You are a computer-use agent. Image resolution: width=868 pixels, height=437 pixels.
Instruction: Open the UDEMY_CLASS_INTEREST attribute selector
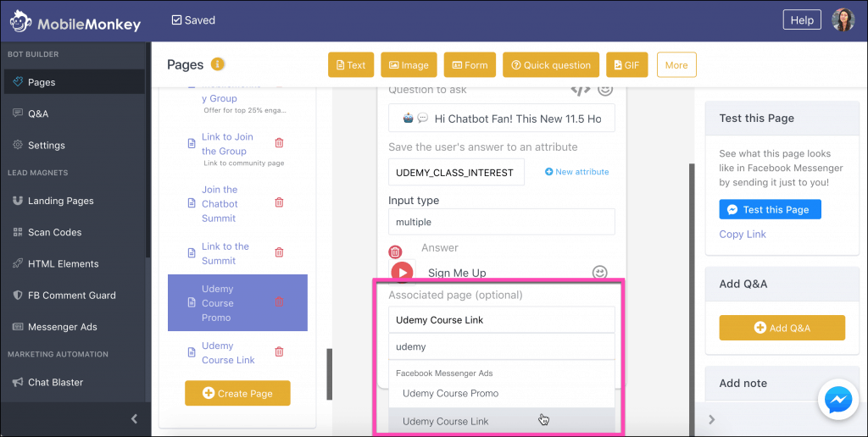click(x=456, y=172)
